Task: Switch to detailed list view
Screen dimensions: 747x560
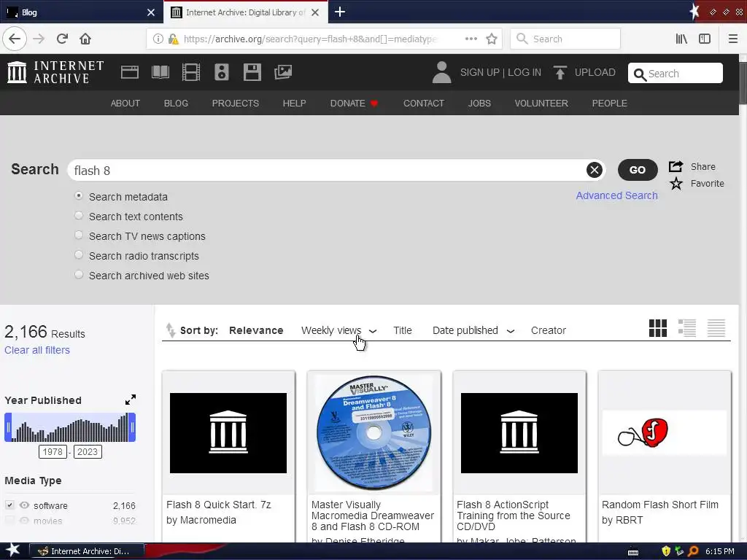Action: pos(687,328)
